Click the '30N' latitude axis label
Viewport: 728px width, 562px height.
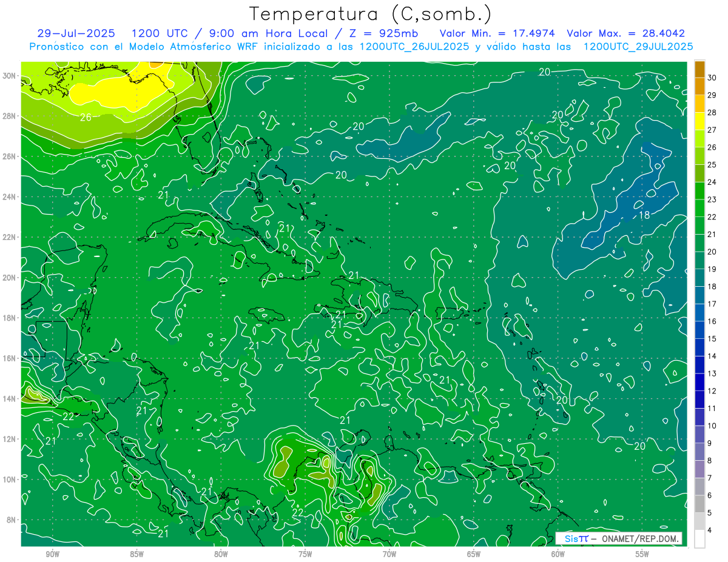(x=10, y=76)
